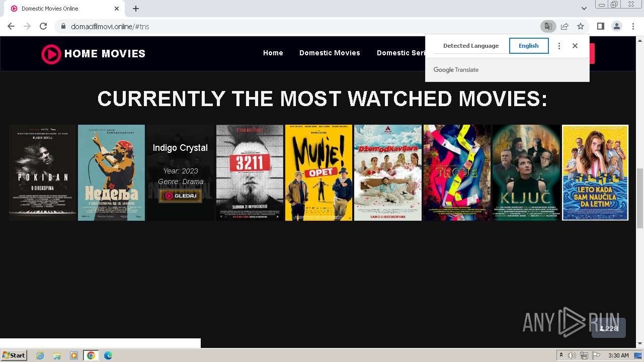Bookmark this page with star icon

pos(581,26)
